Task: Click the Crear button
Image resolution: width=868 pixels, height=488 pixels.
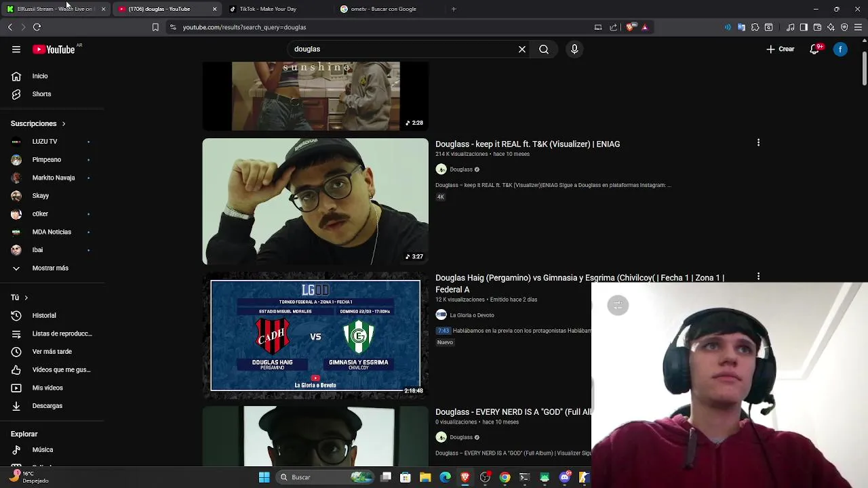Action: click(x=781, y=49)
